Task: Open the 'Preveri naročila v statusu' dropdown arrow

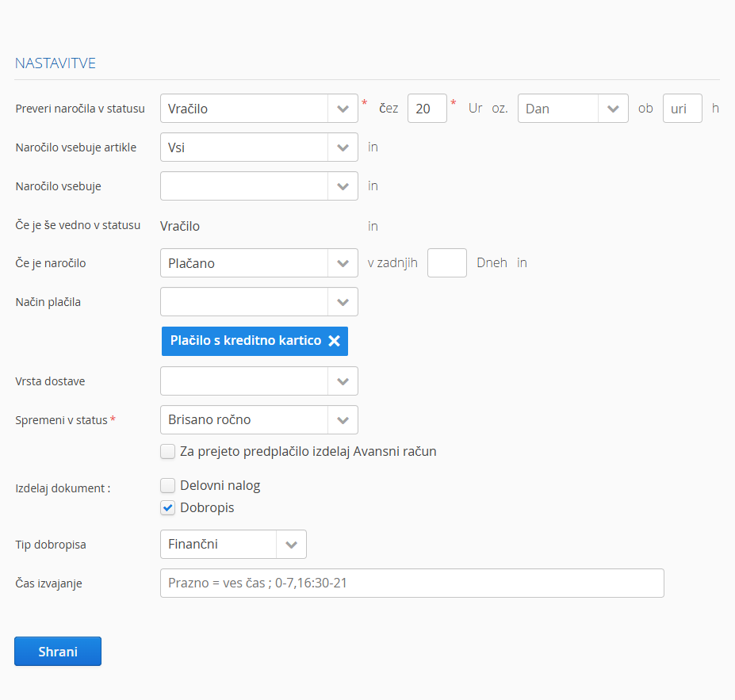Action: 343,109
